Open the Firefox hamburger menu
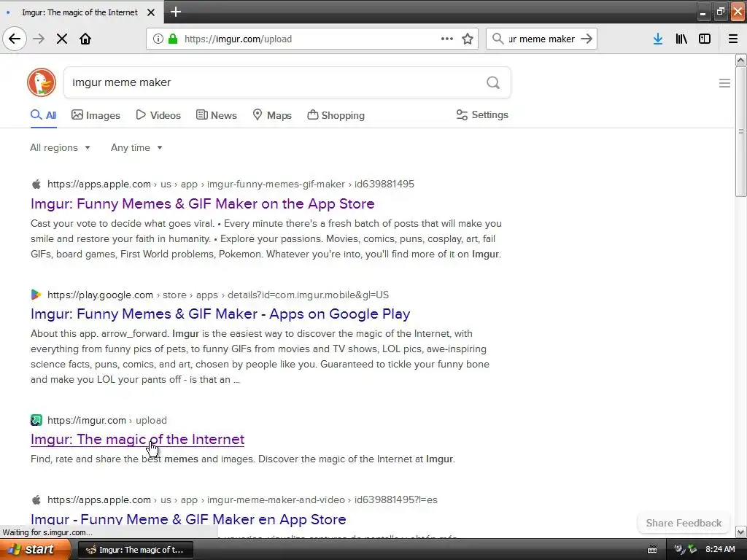 coord(733,39)
